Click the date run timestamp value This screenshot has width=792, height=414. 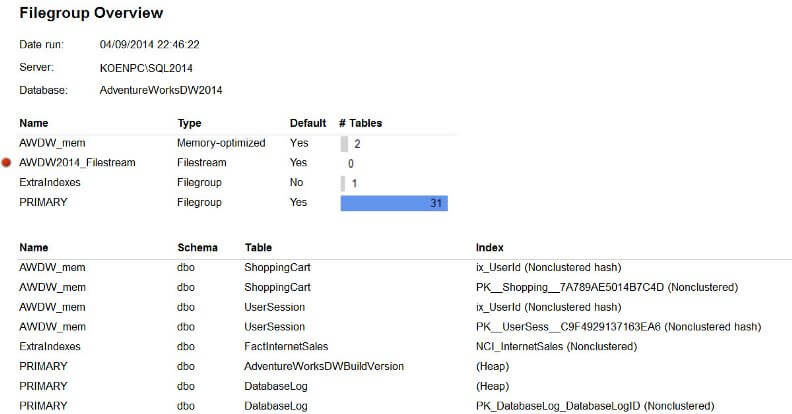(149, 45)
